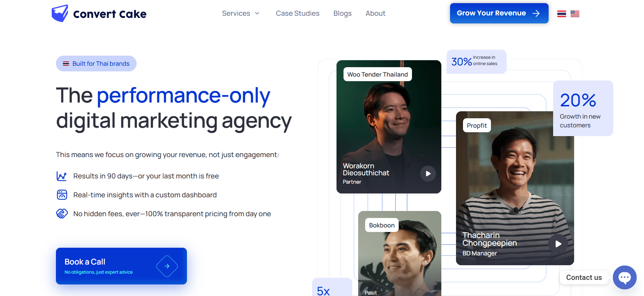Click the handshake icon beside no hidden fees
644x296 pixels.
pos(62,213)
